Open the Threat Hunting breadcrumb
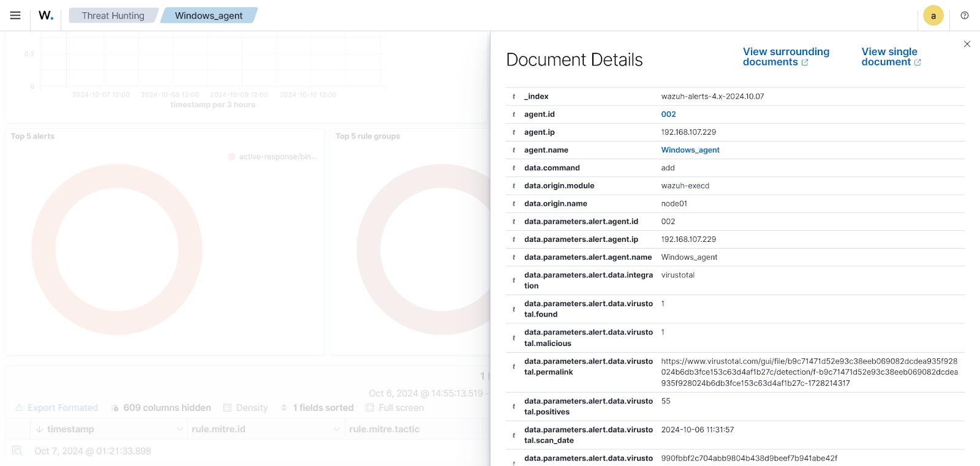980x466 pixels. pyautogui.click(x=113, y=15)
